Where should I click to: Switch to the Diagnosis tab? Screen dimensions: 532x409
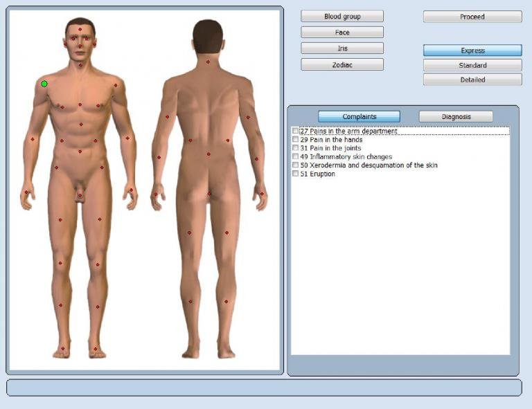coord(456,117)
